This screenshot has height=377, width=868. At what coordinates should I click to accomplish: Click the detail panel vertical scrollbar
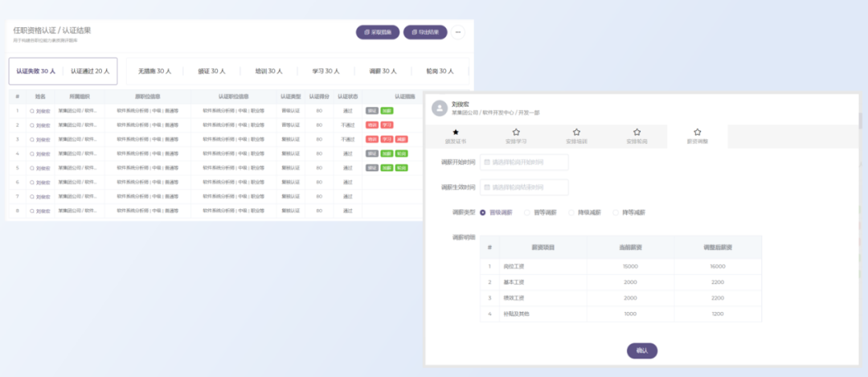(860, 121)
